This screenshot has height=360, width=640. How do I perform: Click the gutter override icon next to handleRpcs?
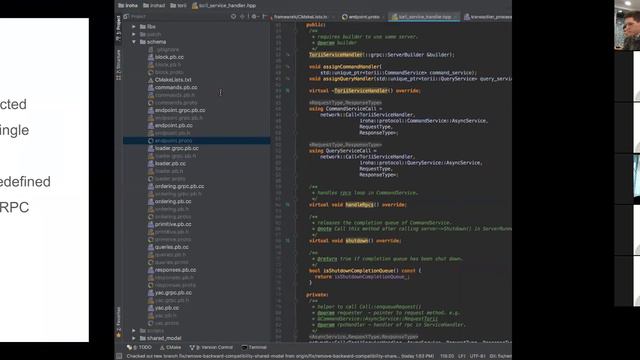click(288, 204)
